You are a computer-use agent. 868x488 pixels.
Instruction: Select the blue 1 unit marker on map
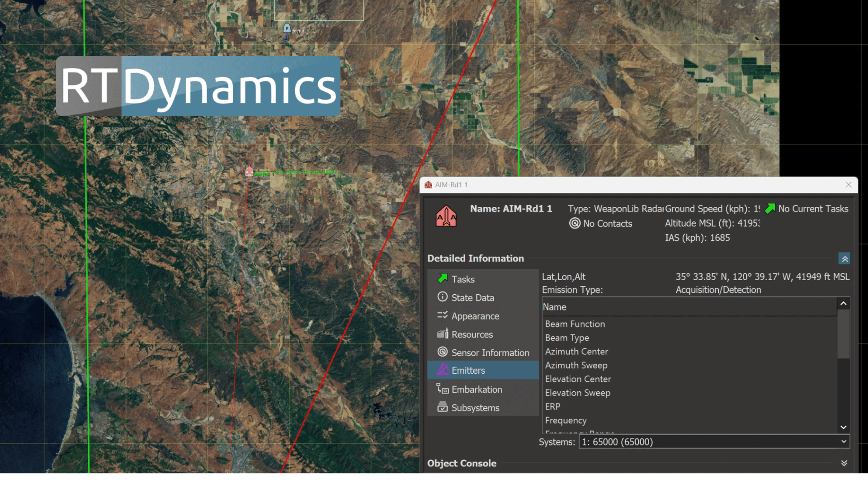coord(287,29)
